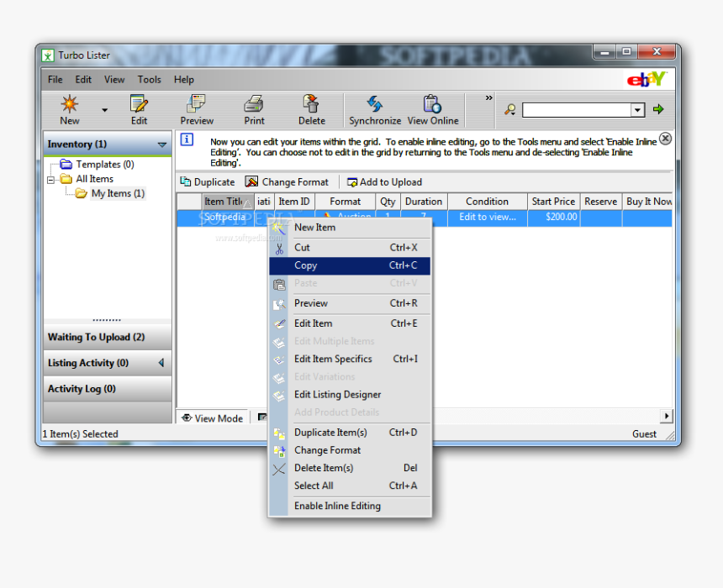The width and height of the screenshot is (723, 588).
Task: Choose Copy from context menu
Action: coord(350,265)
